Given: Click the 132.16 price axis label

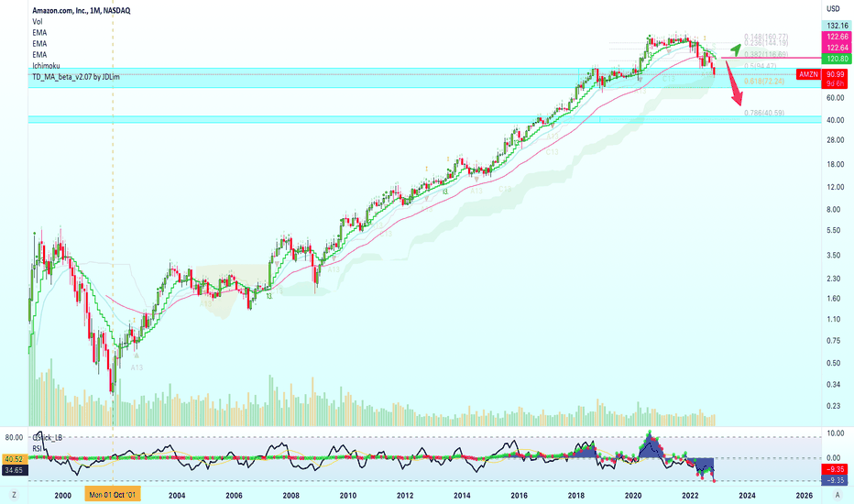Looking at the screenshot, I should click(838, 26).
